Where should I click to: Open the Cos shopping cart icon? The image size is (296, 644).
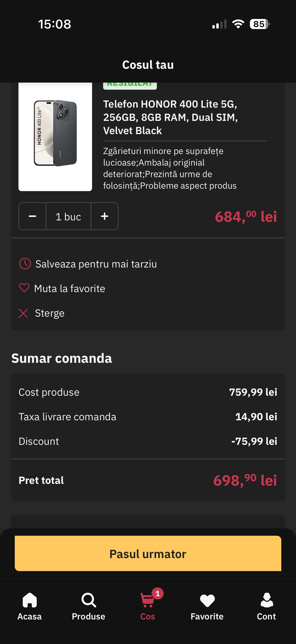click(x=147, y=601)
